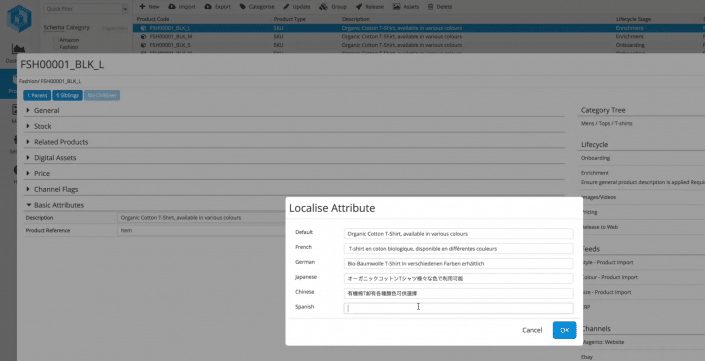
Task: Select the Fashion schema radio option
Action: (56, 47)
